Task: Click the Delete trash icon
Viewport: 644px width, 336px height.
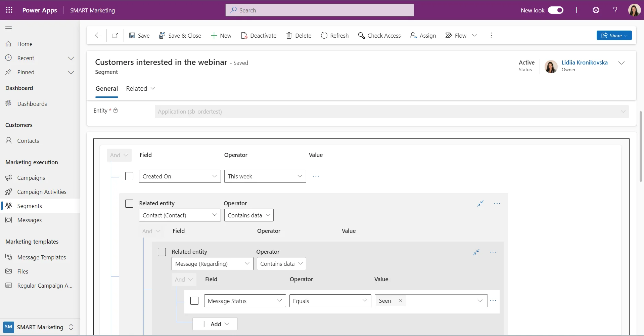Action: pyautogui.click(x=289, y=36)
